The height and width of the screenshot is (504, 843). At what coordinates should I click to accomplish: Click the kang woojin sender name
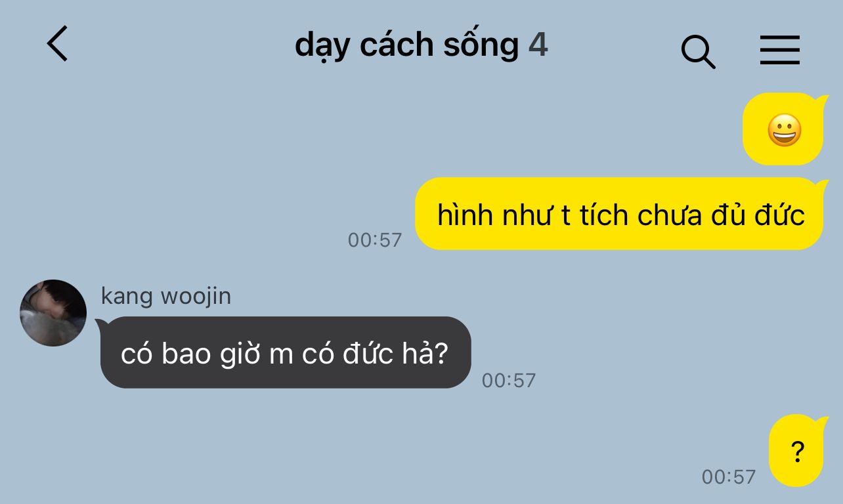tap(166, 296)
